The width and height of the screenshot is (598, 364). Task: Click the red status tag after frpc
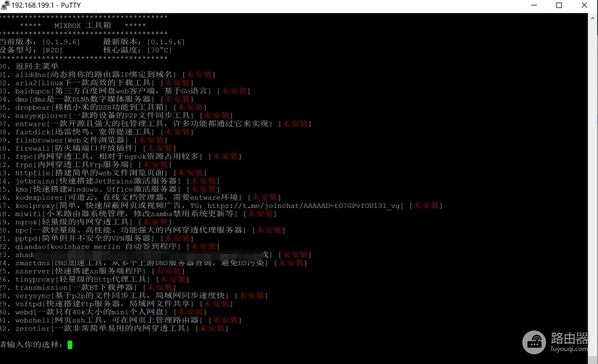pos(225,157)
